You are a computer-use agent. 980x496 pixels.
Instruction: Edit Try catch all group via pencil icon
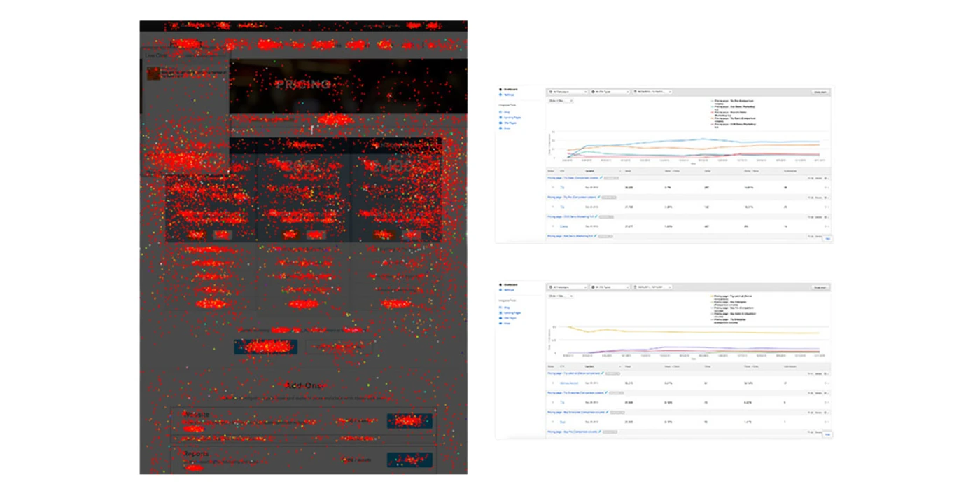(x=603, y=373)
